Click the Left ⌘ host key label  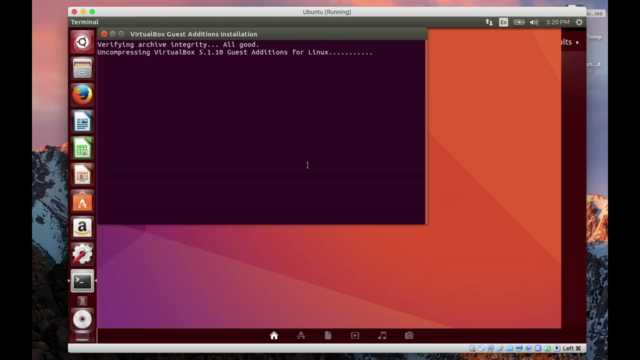571,348
